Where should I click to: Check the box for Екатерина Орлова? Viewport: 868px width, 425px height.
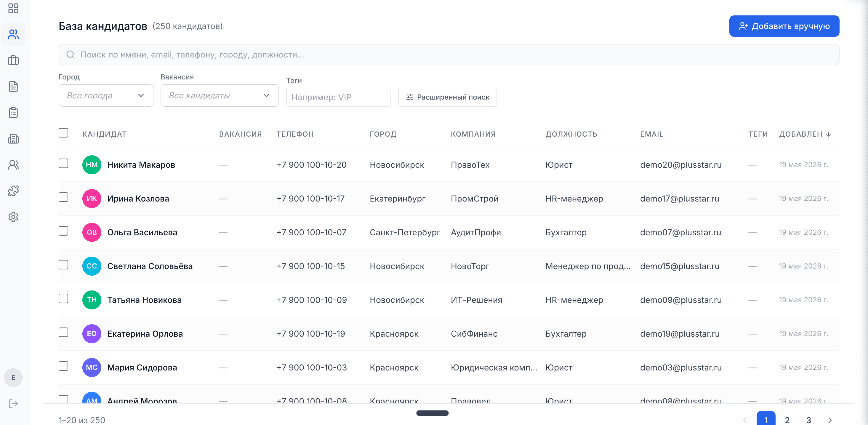click(x=63, y=332)
